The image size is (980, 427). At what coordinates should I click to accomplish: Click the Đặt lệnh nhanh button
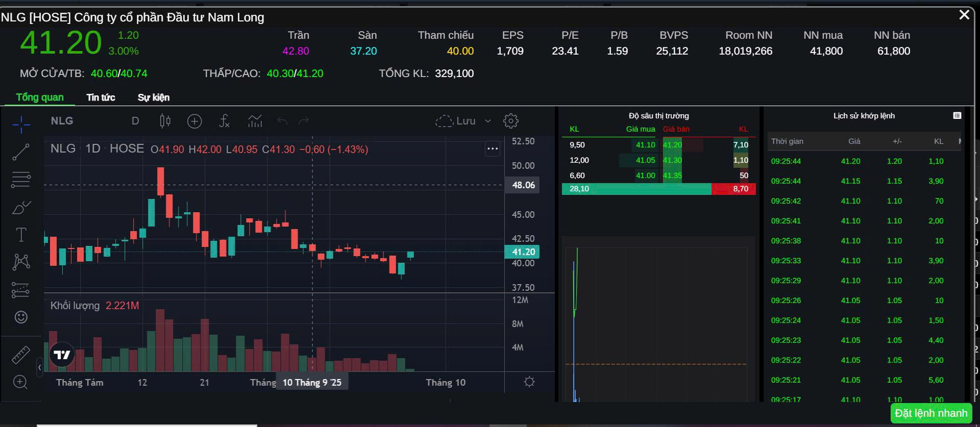(931, 413)
